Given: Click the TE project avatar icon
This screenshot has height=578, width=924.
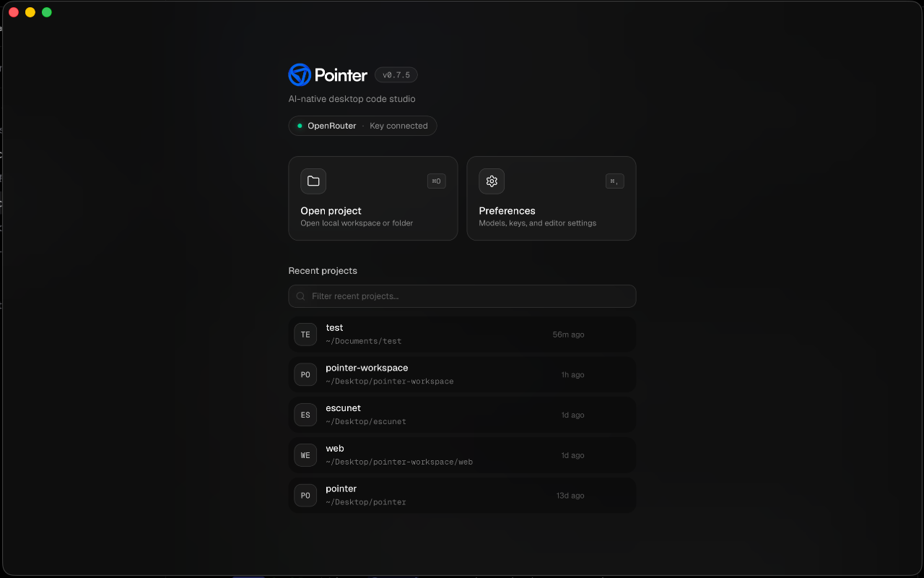Looking at the screenshot, I should 305,335.
